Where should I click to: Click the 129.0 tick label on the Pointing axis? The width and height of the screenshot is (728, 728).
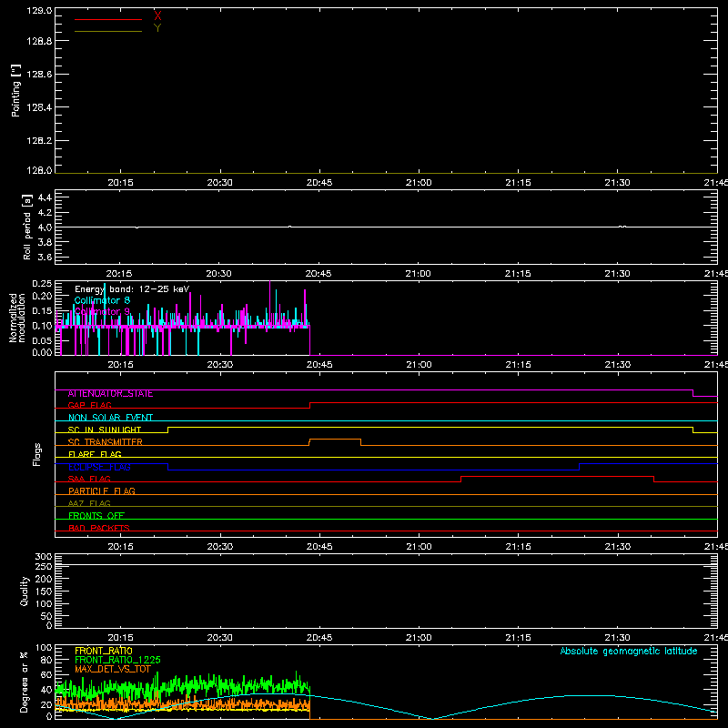coord(39,11)
